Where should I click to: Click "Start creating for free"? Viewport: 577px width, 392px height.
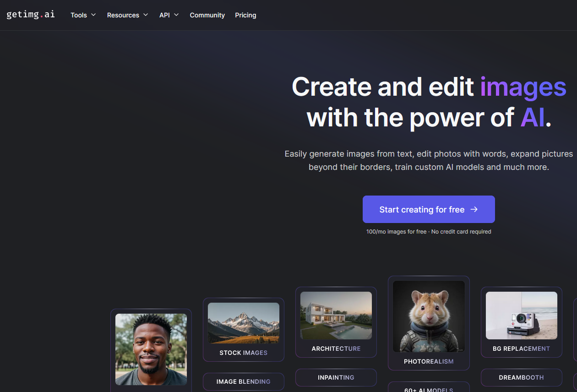pos(422,209)
